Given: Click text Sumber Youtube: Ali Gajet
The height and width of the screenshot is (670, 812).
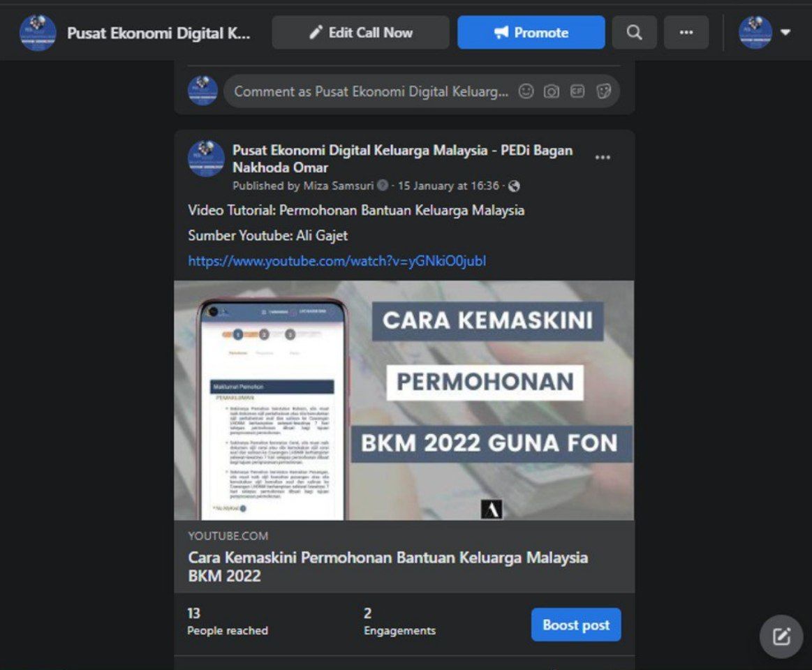Looking at the screenshot, I should pos(267,236).
